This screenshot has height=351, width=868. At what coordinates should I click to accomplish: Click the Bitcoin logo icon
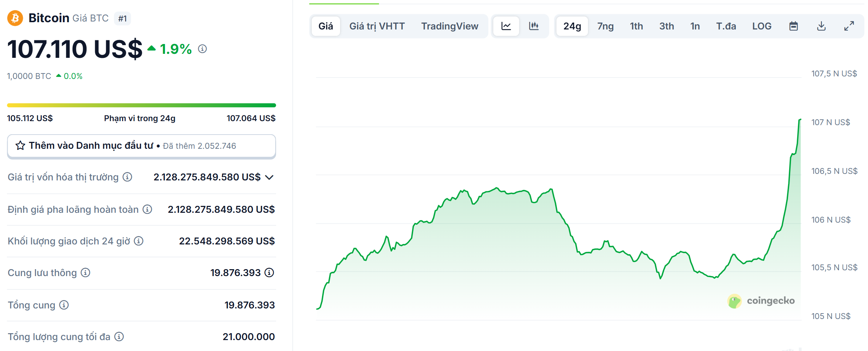(15, 18)
